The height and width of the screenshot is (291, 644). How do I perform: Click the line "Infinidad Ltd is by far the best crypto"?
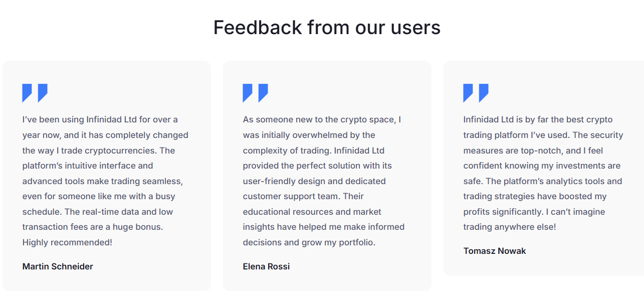point(538,119)
